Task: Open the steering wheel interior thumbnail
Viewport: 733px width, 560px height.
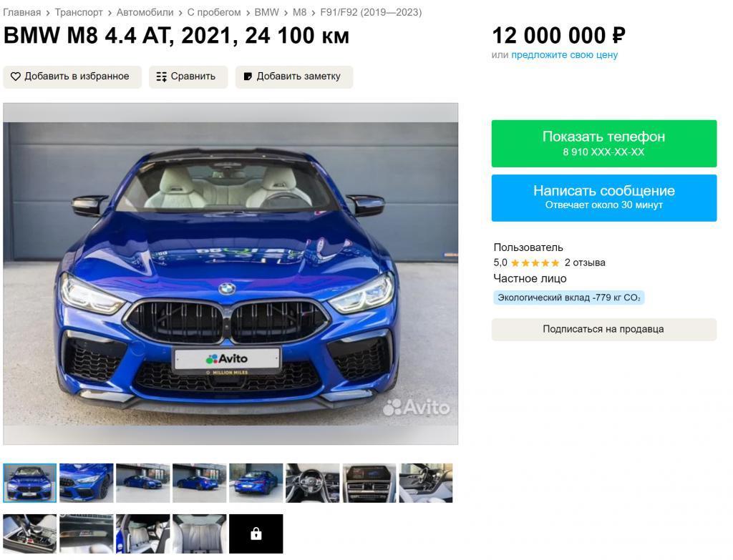Action: (x=312, y=483)
